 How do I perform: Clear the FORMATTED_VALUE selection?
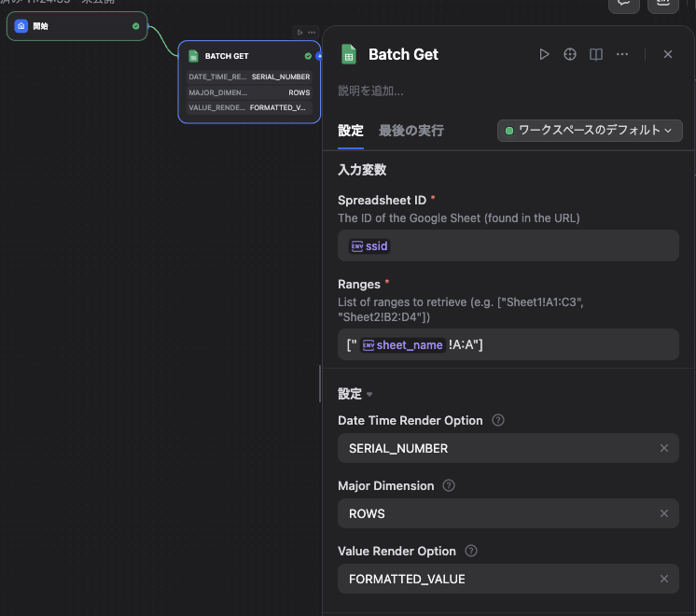(664, 579)
